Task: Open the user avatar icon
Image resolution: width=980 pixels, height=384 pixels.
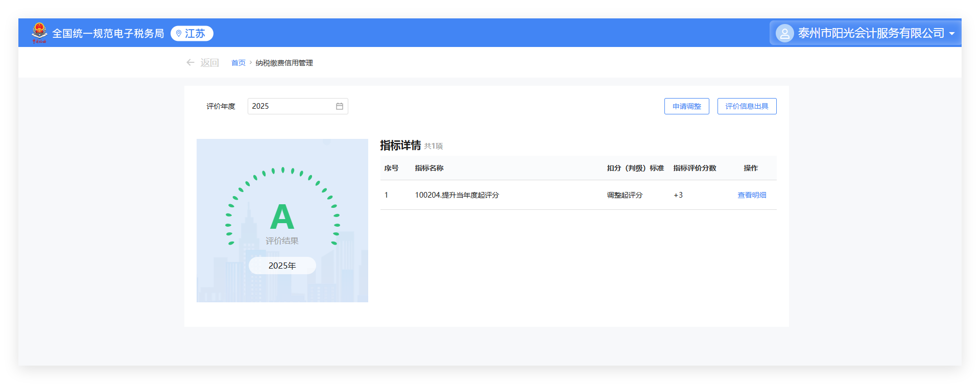Action: [x=784, y=33]
